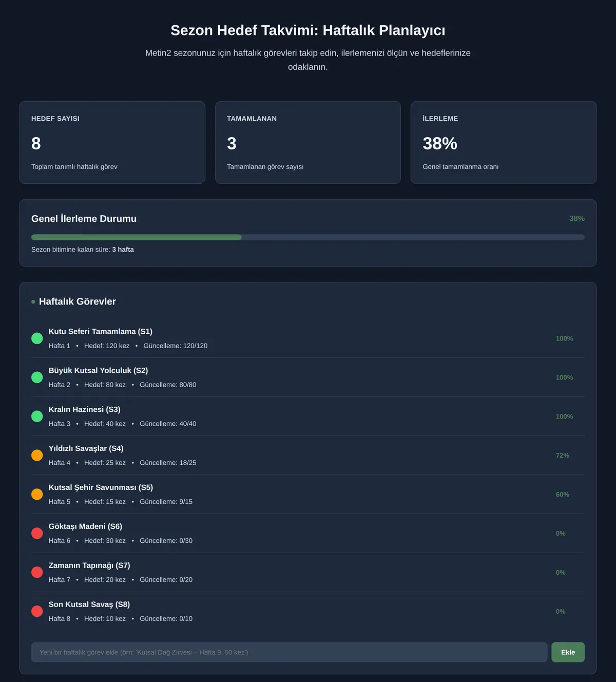Click 'Güncelleme: 0/30' in Göktaşı Madeni row
The width and height of the screenshot is (616, 682).
166,541
